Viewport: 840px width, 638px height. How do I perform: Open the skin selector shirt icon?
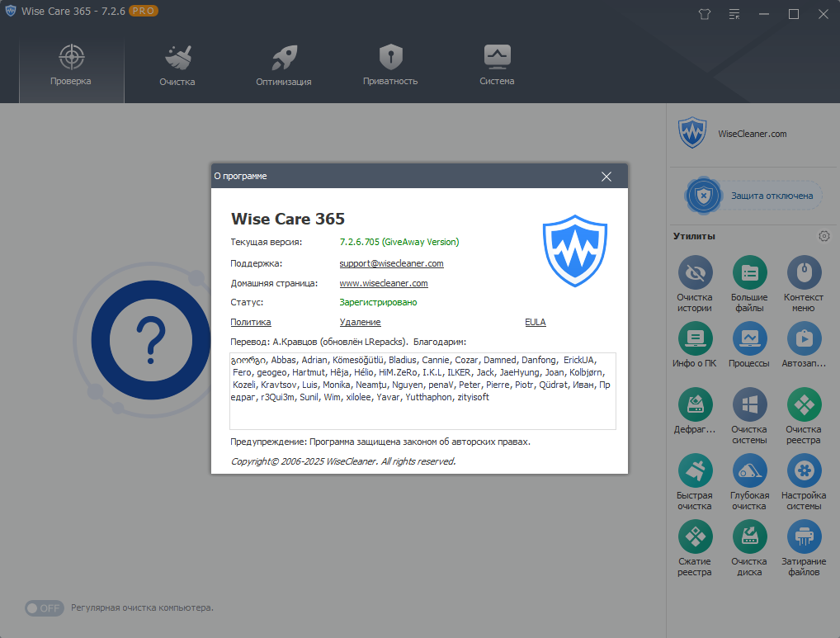[705, 15]
